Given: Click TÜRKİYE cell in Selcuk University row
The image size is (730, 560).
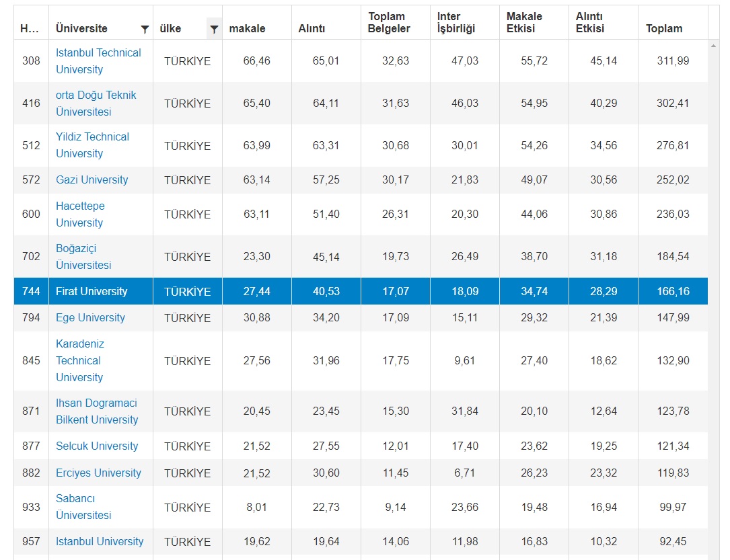Looking at the screenshot, I should coord(187,446).
